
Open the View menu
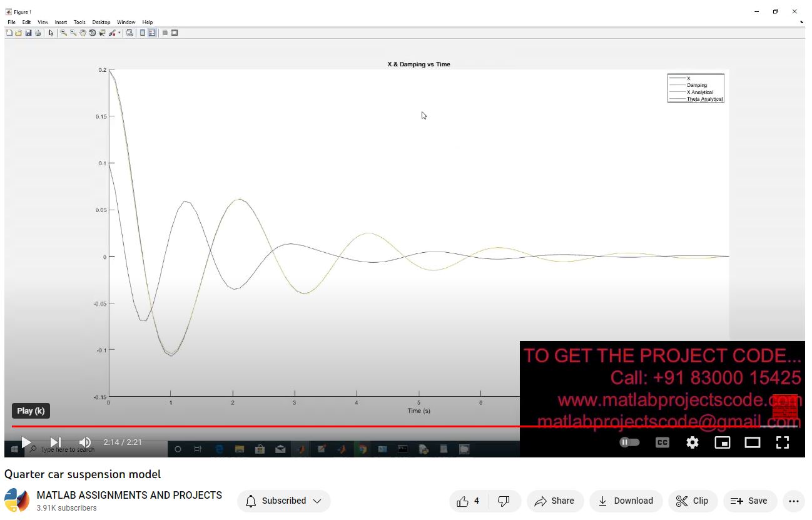tap(43, 22)
